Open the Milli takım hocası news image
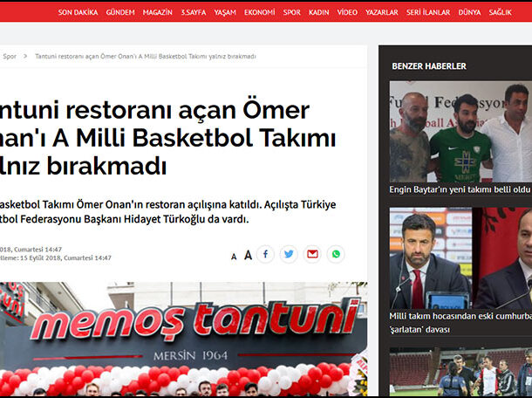Image resolution: width=532 pixels, height=398 pixels. click(x=460, y=258)
